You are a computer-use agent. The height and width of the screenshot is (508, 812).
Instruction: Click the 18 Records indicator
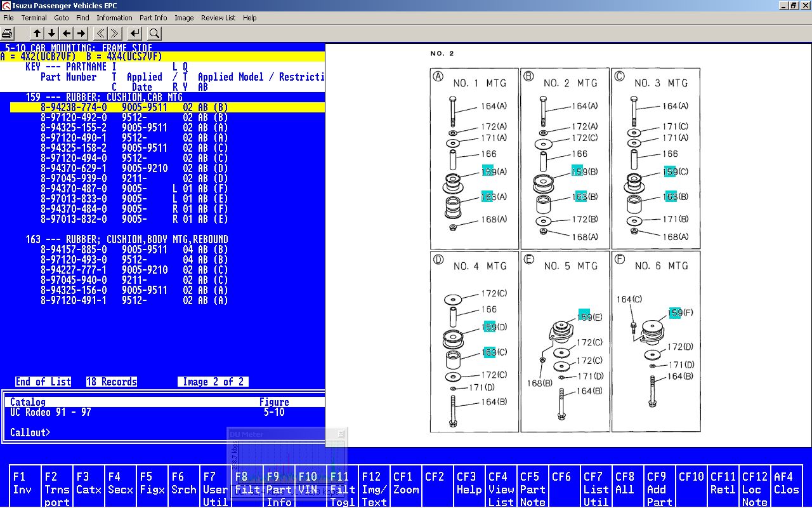112,382
